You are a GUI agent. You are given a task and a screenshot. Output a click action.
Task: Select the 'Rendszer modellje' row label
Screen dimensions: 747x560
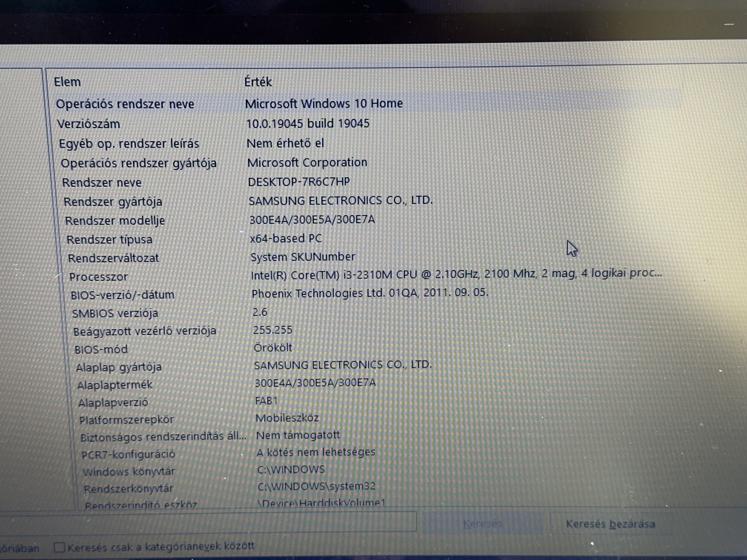[x=115, y=221]
